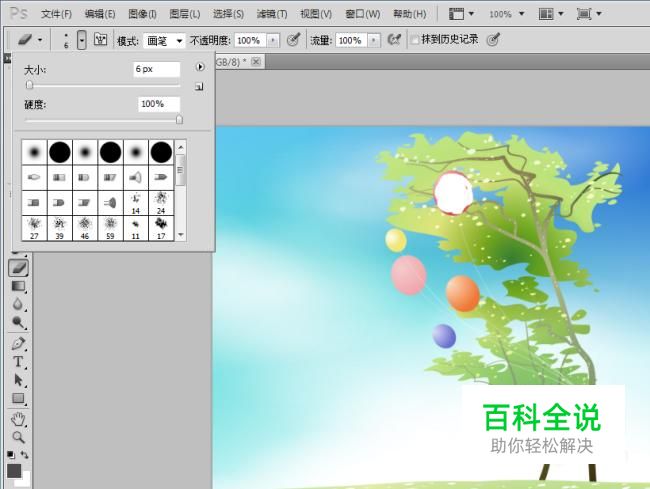The height and width of the screenshot is (489, 650).
Task: Open the arrange documents dropdown
Action: tap(551, 14)
